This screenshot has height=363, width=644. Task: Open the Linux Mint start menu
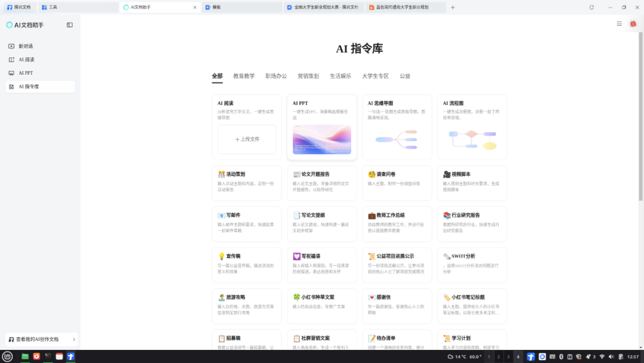coord(7,357)
